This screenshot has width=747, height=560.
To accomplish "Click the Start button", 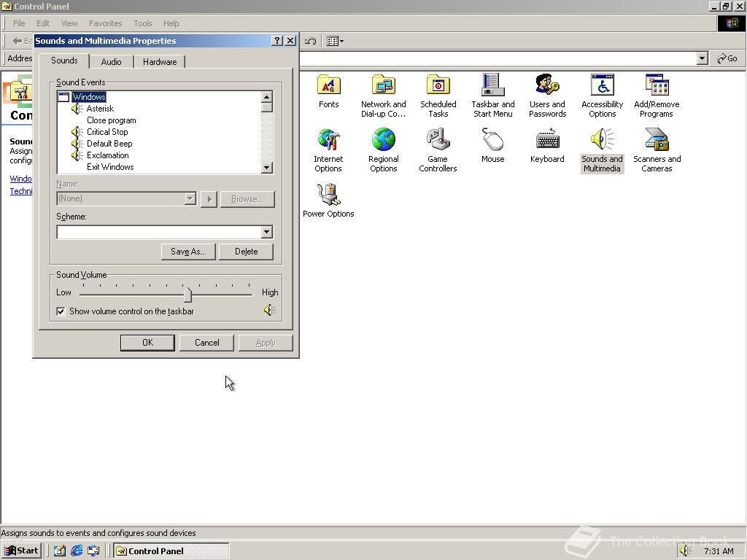I will [x=21, y=551].
